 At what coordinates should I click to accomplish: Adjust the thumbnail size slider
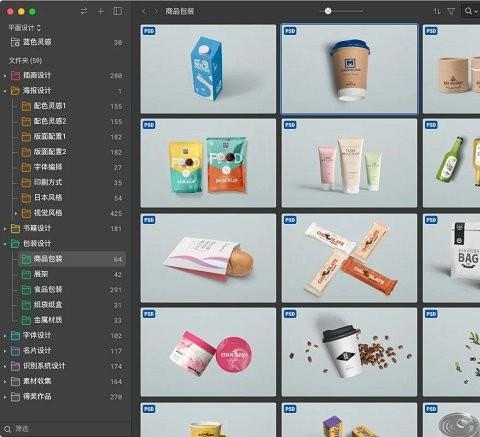pos(328,11)
